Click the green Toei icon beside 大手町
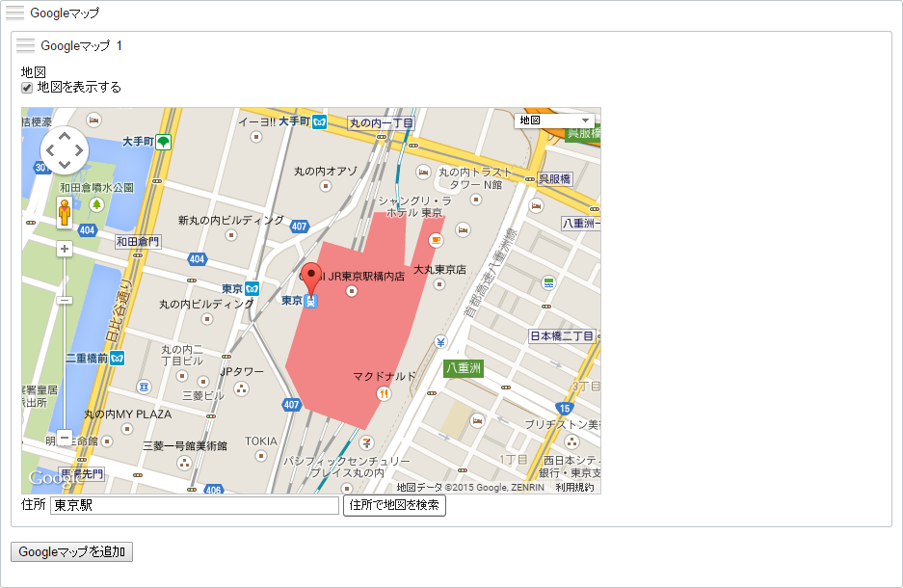The width and height of the screenshot is (903, 588). 164,142
